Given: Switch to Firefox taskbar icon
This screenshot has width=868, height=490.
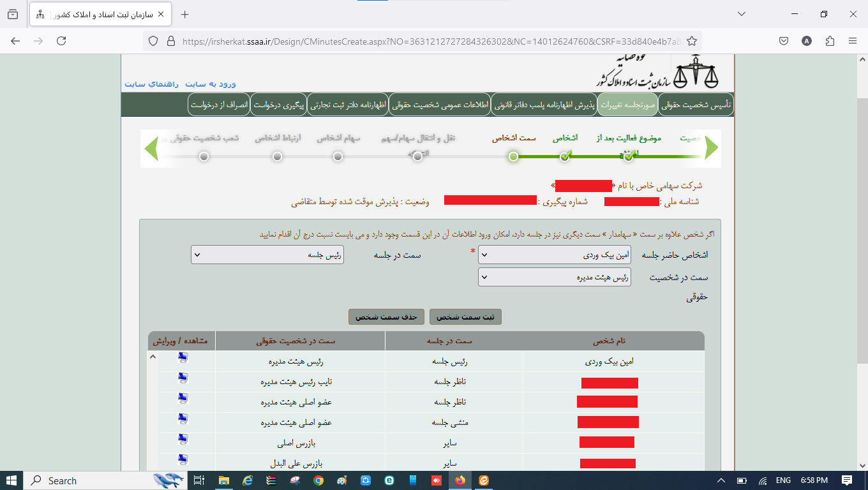Looking at the screenshot, I should tap(460, 480).
